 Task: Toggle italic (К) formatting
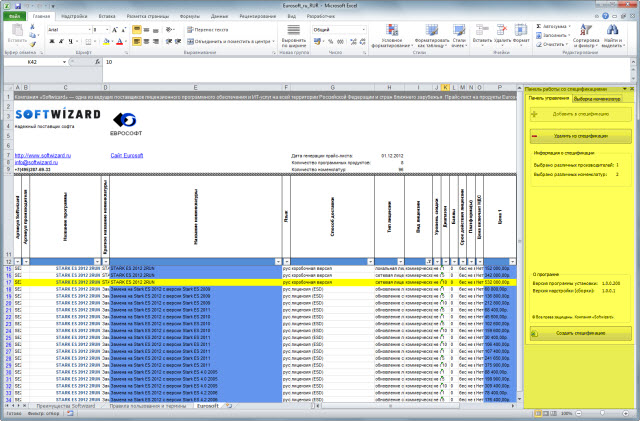[x=61, y=41]
